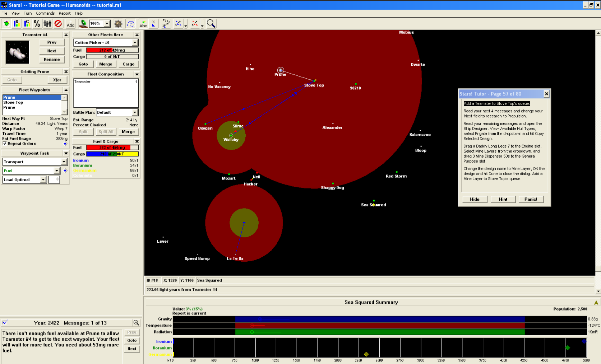Viewport: 601px width, 364px height.
Task: Collapse the Fleet Waypoints panel
Action: pos(66,90)
